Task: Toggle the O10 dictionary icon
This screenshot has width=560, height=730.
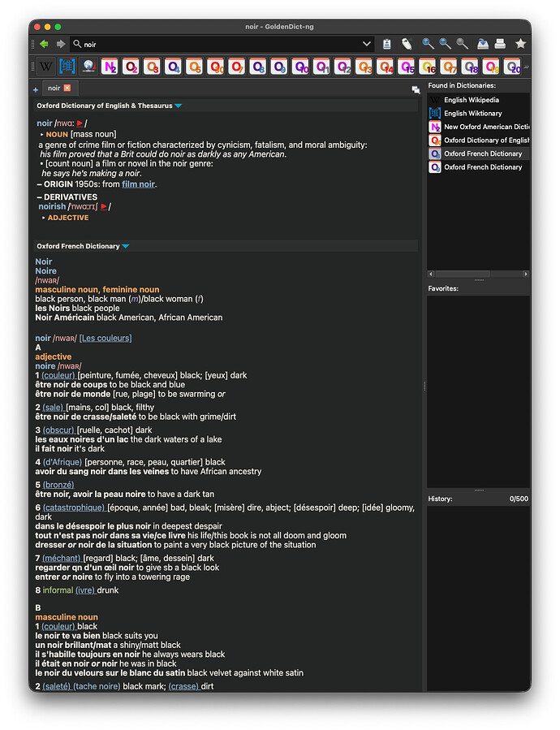Action: (300, 67)
